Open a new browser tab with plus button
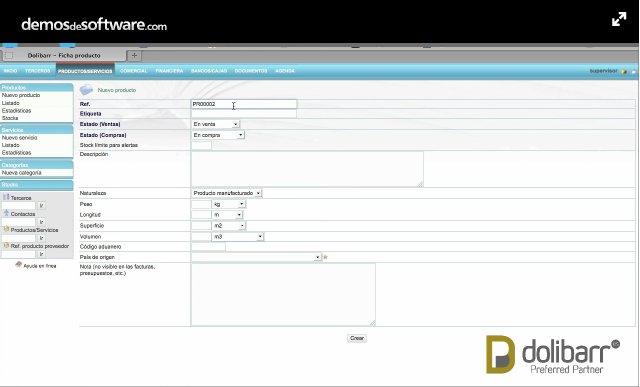This screenshot has width=640, height=387. [134, 56]
